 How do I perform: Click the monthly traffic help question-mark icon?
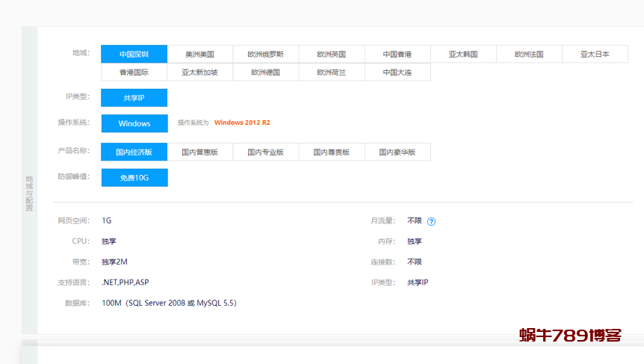431,221
